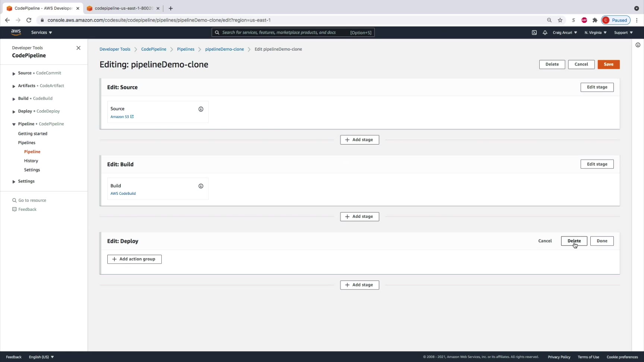Go to pipelineDemo-clone breadcrumb
The image size is (644, 362).
coord(224,49)
